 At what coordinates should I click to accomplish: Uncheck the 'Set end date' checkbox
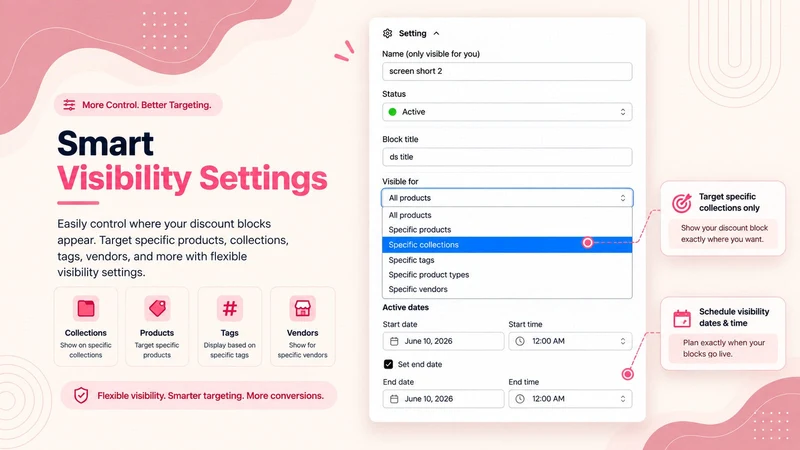click(x=388, y=364)
